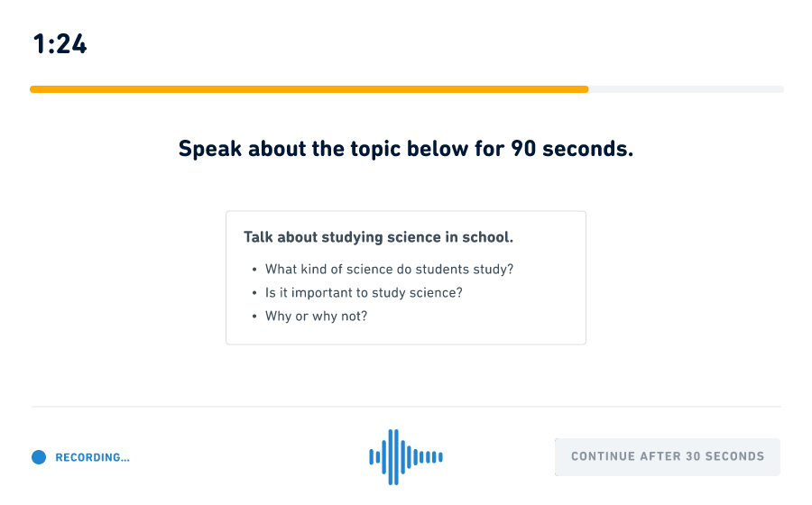Click the left start of the progress bar

[34, 89]
